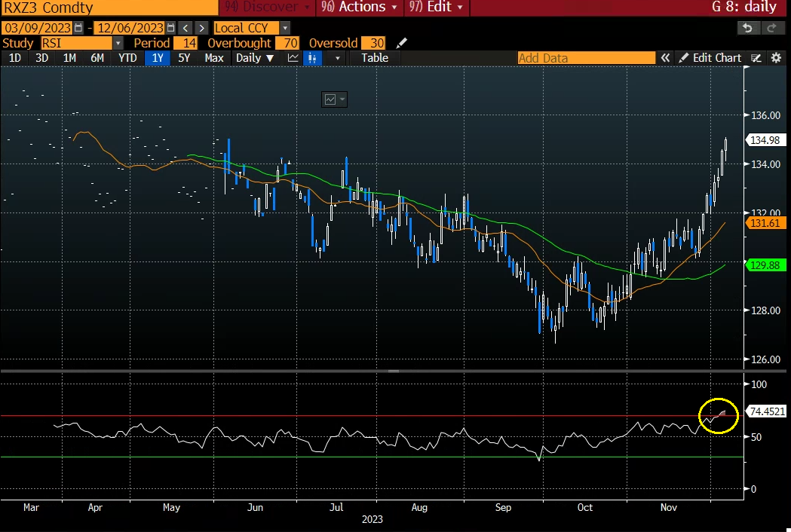Open the annotate chart tool
The width and height of the screenshot is (791, 532).
coord(756,58)
